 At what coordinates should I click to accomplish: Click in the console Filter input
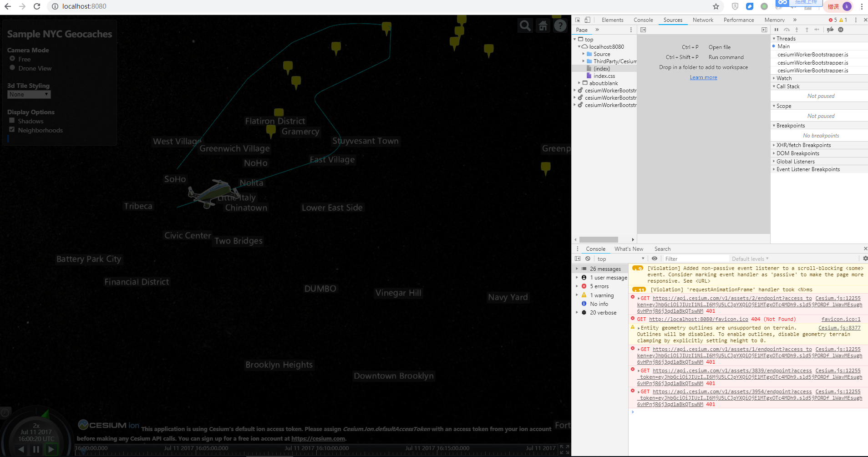(x=696, y=259)
